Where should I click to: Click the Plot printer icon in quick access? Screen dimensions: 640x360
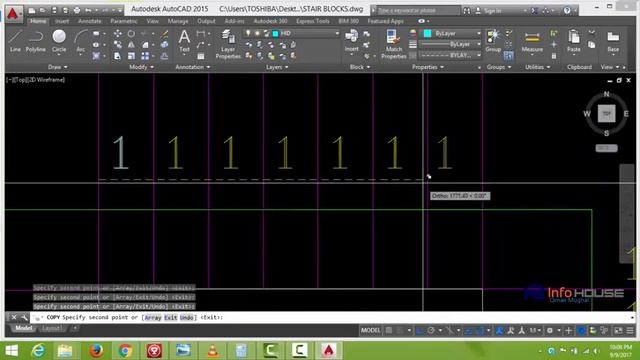(77, 10)
